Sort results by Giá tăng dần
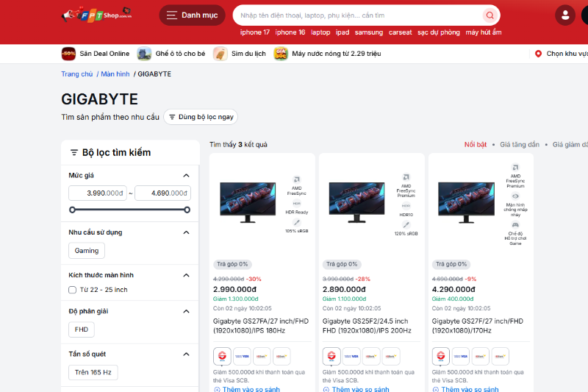 coord(520,144)
